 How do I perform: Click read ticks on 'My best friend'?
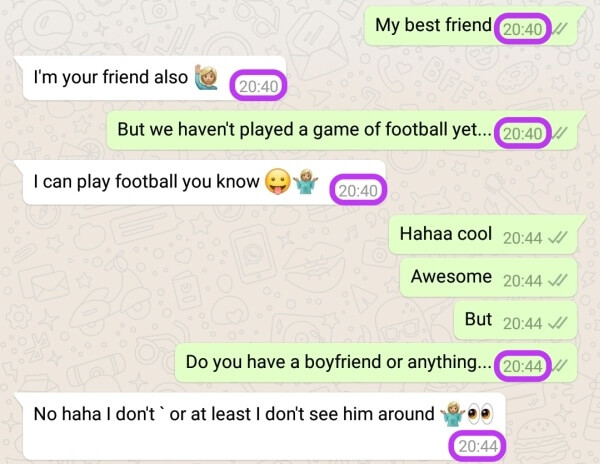click(x=560, y=29)
